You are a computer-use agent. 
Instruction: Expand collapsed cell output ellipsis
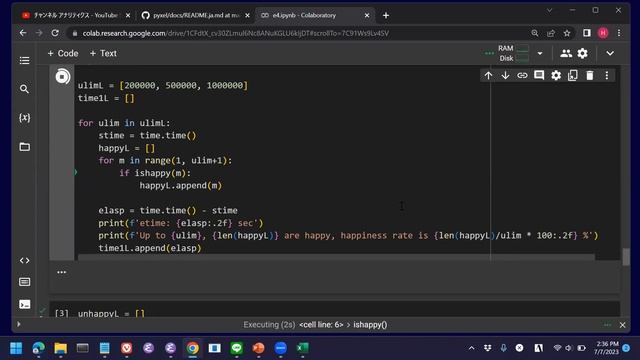tap(62, 272)
